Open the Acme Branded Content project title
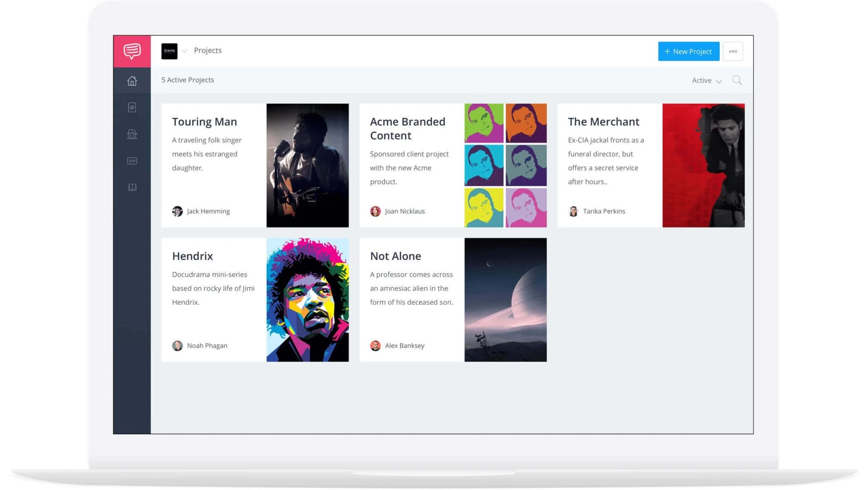 [407, 129]
